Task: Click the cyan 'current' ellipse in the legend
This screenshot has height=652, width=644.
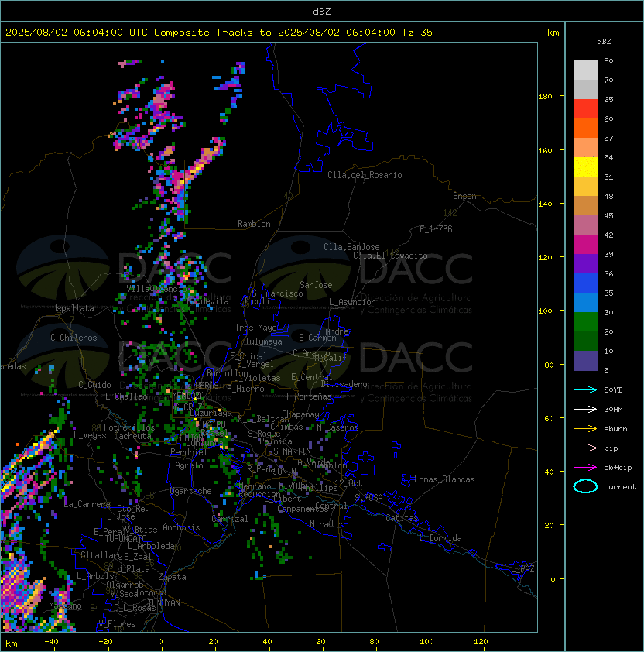Action: pyautogui.click(x=585, y=486)
